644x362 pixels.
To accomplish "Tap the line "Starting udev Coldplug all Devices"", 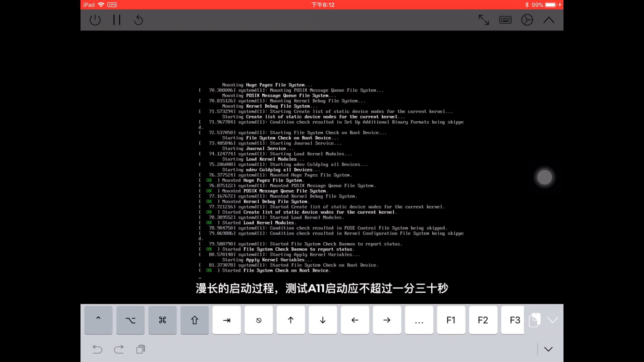I will (271, 170).
